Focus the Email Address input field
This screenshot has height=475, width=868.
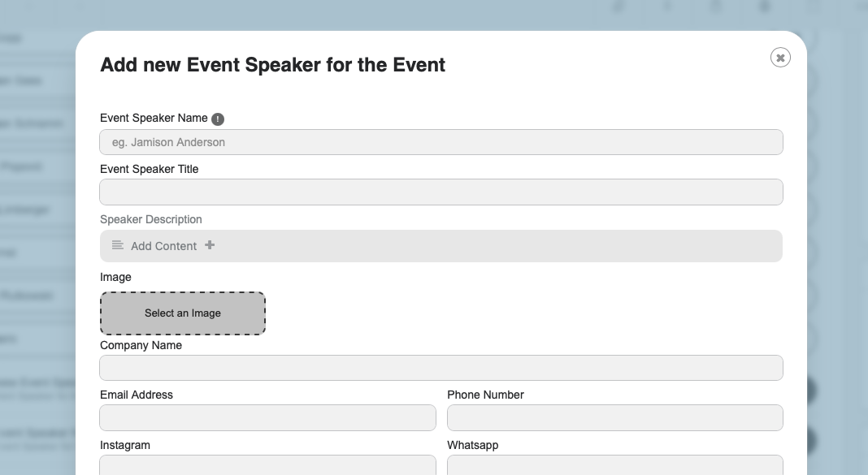[x=268, y=417]
